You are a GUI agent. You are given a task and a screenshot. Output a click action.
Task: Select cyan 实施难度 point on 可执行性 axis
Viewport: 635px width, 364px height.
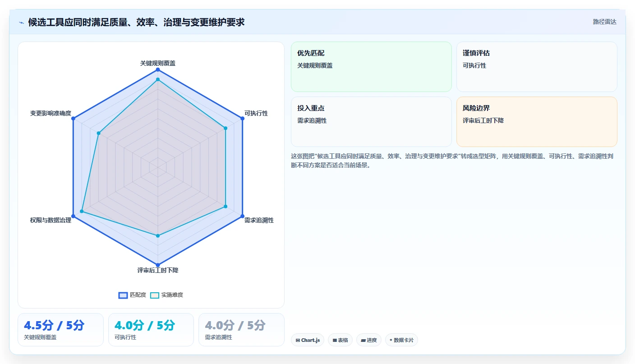[225, 128]
